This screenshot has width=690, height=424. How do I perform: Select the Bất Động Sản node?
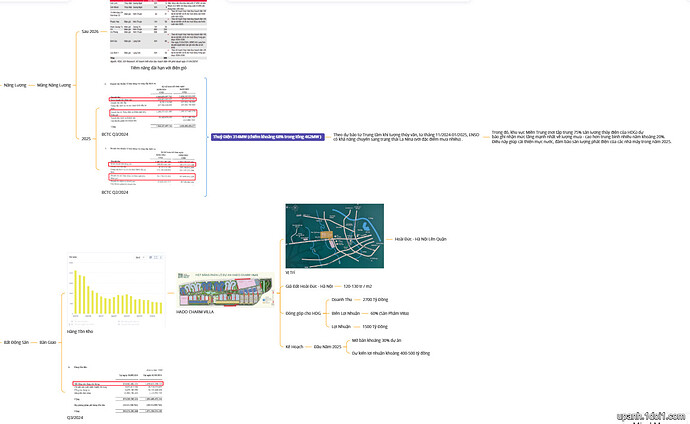tap(16, 342)
